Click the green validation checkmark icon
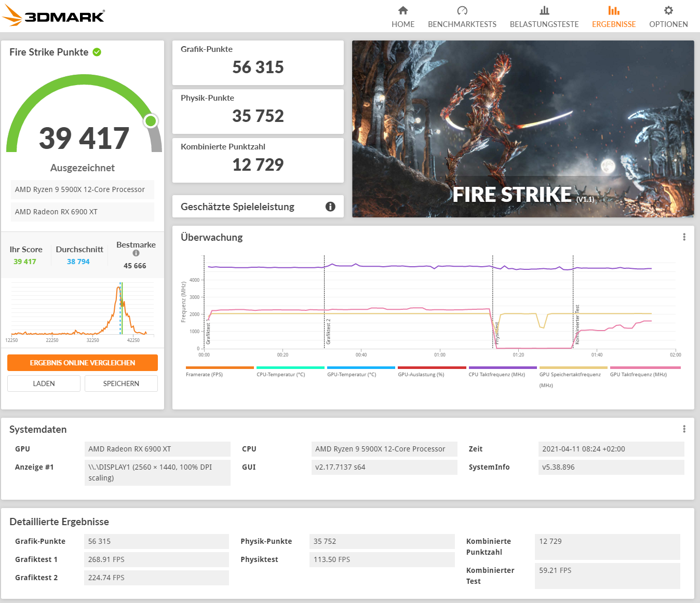Image resolution: width=700 pixels, height=603 pixels. tap(97, 52)
